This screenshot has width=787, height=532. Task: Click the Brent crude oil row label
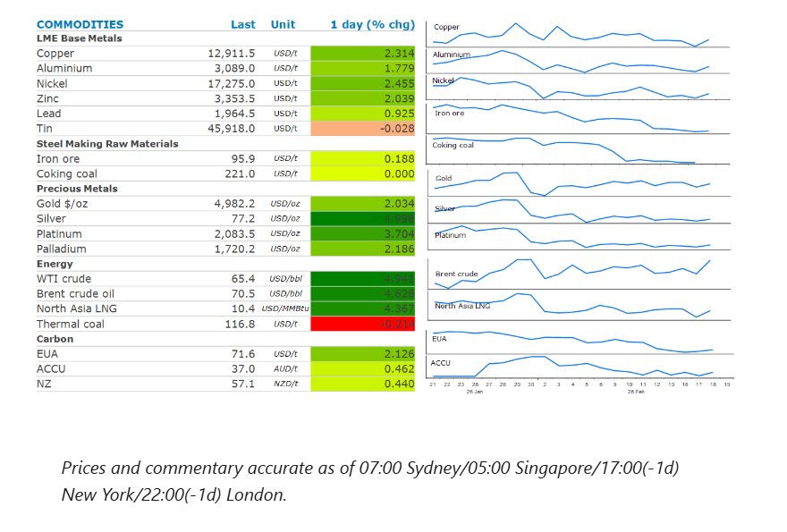75,293
